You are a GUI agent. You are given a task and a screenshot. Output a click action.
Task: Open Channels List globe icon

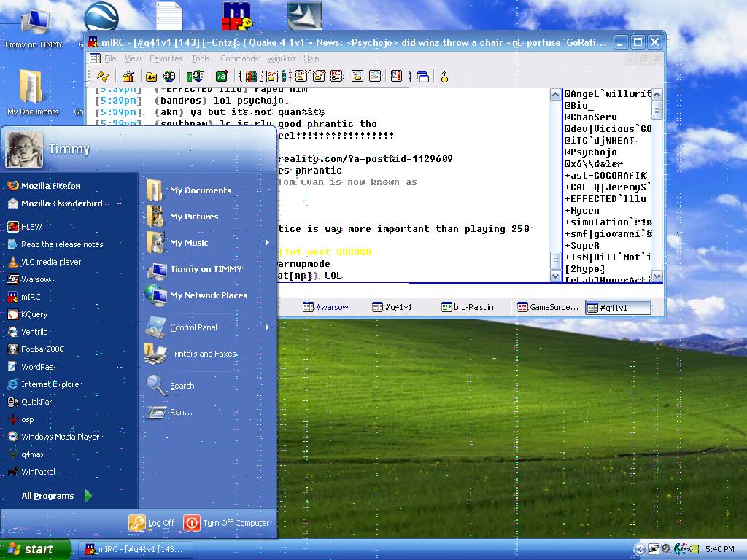pyautogui.click(x=169, y=76)
